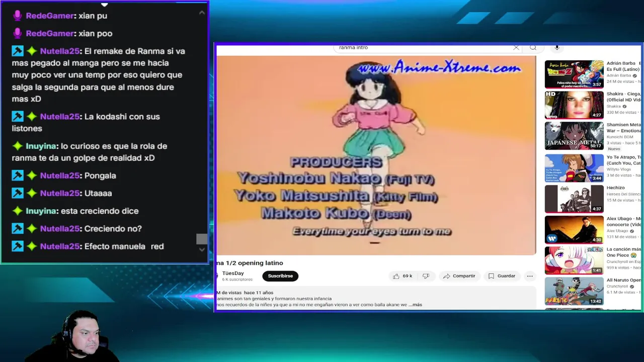
Task: Click the "La canción más" One Piece title
Action: click(624, 252)
